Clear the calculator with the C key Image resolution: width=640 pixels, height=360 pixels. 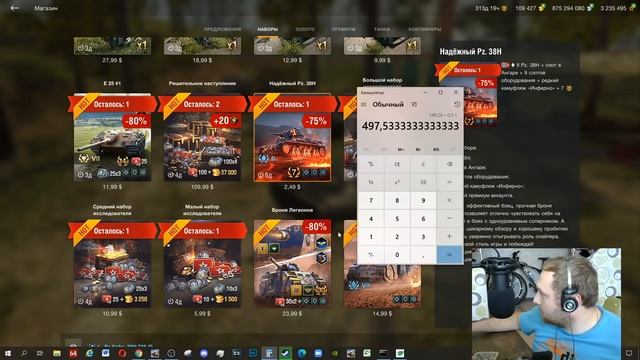423,164
